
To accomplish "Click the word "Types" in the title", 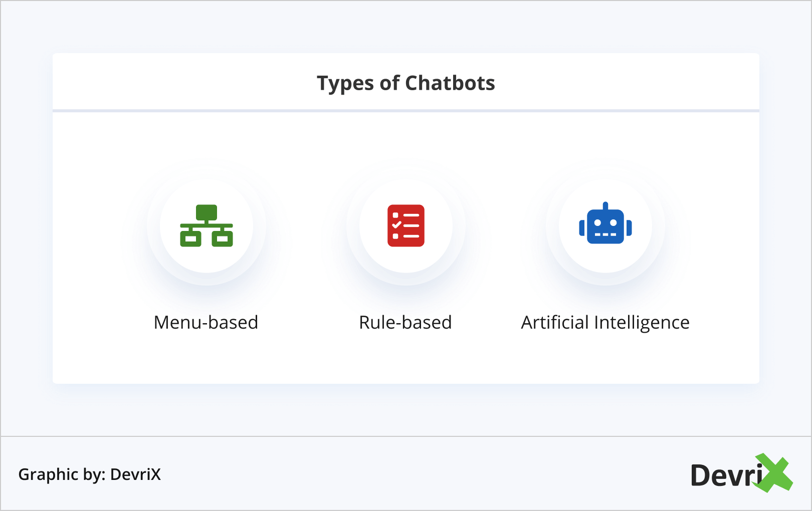I will pyautogui.click(x=345, y=84).
